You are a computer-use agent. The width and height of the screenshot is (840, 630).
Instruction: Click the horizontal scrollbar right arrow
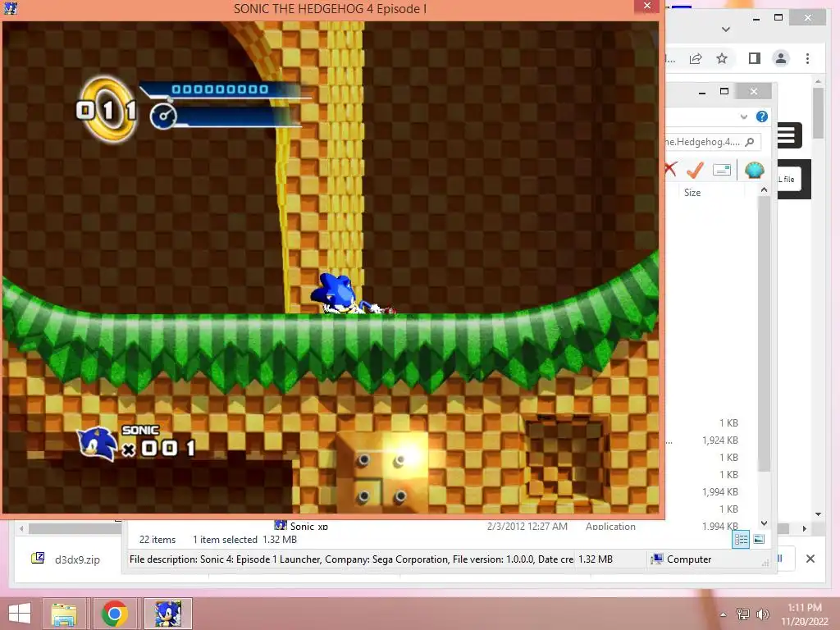(x=804, y=528)
